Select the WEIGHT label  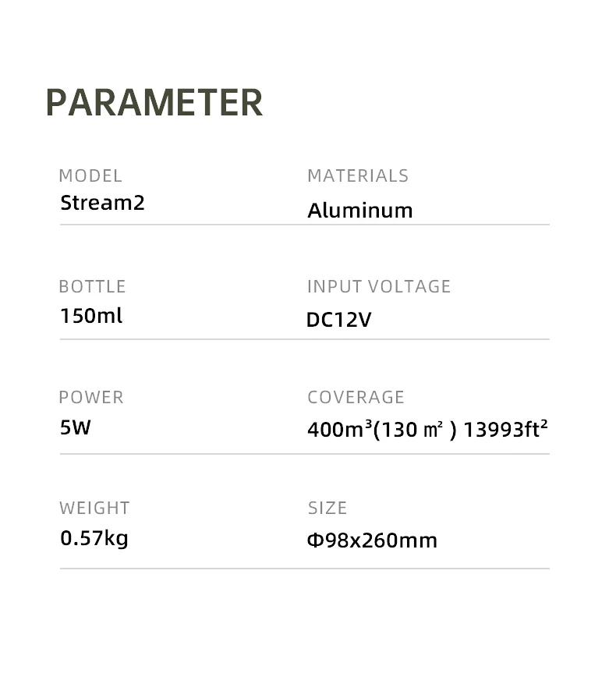[94, 509]
